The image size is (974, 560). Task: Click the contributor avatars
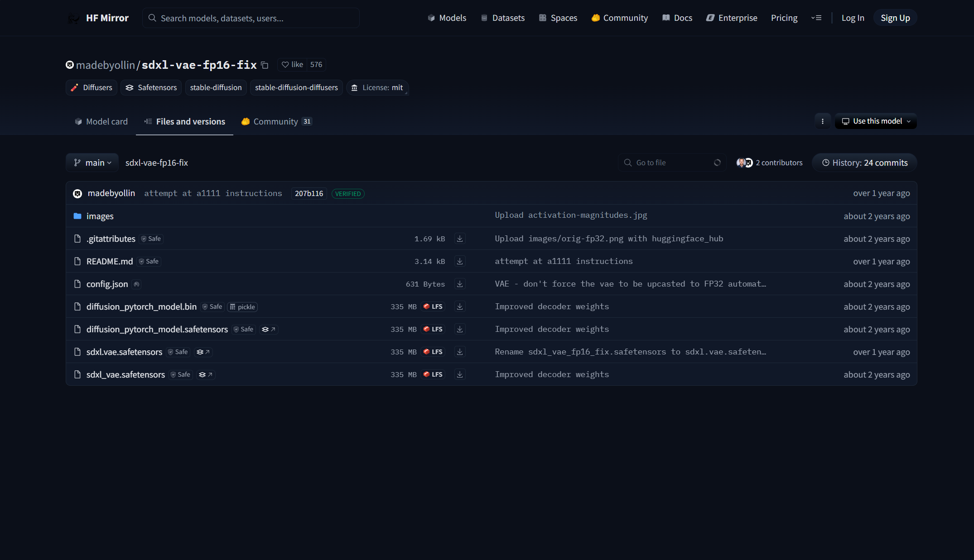(x=744, y=163)
